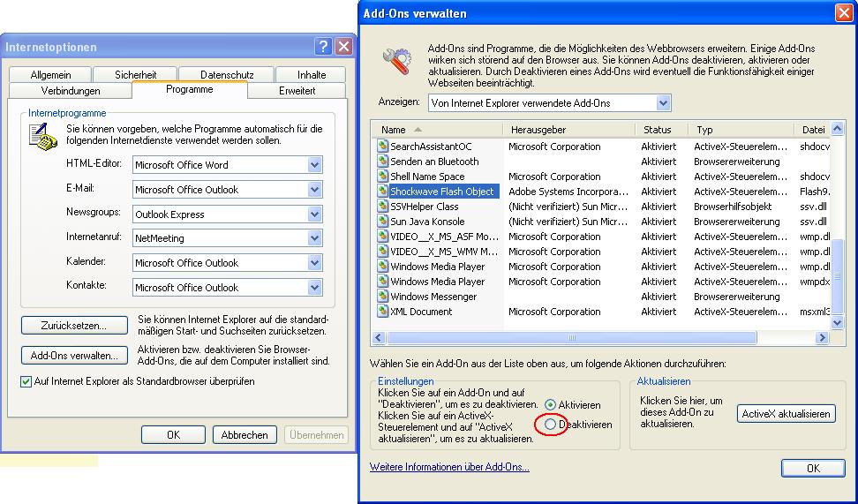The image size is (858, 504).
Task: Open the Kontakte dropdown
Action: pyautogui.click(x=314, y=287)
